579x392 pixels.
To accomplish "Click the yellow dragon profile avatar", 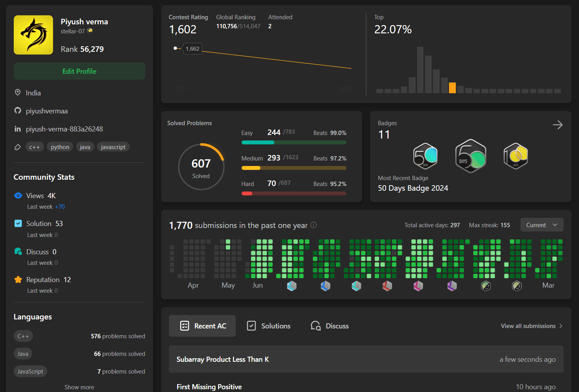I will (x=33, y=35).
